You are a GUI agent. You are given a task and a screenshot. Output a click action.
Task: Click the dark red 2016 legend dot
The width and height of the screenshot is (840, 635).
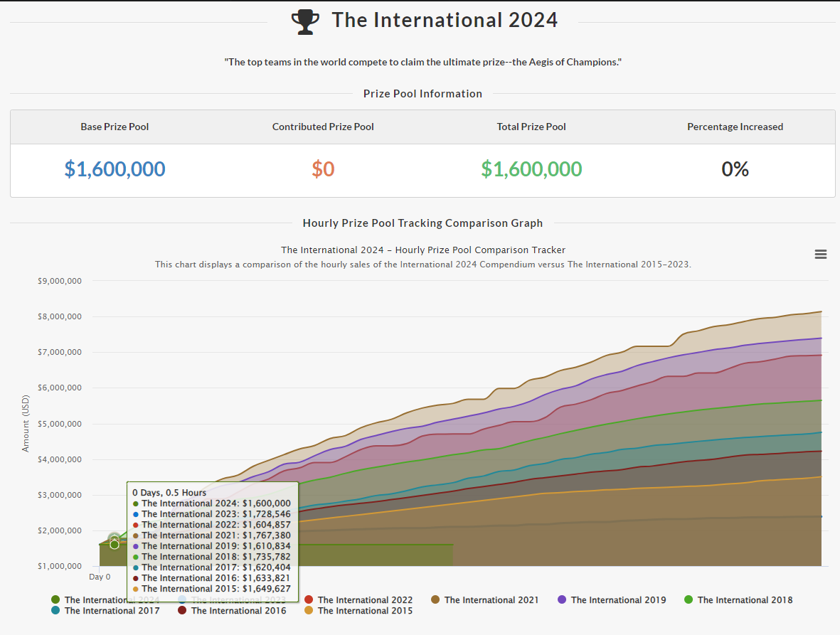coord(182,610)
